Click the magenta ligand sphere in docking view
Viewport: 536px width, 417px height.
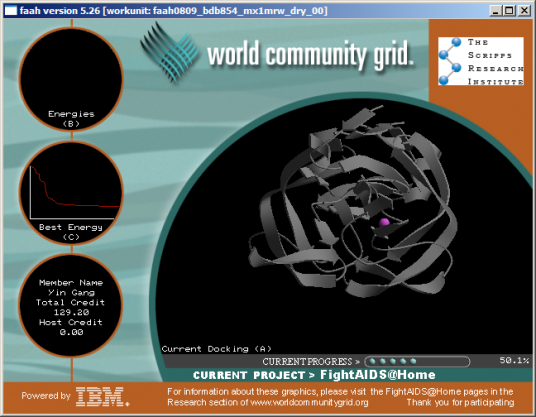click(384, 222)
